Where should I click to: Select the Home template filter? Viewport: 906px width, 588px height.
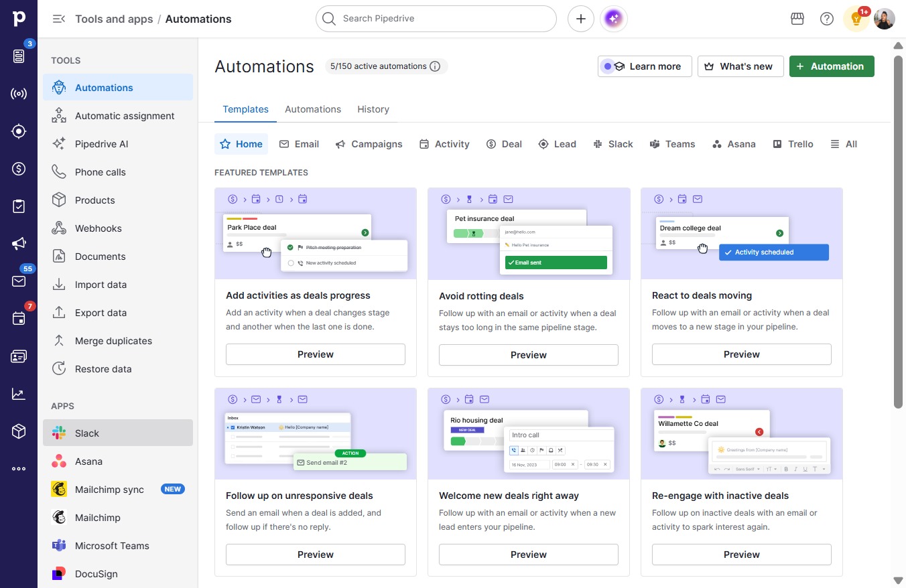pos(241,144)
